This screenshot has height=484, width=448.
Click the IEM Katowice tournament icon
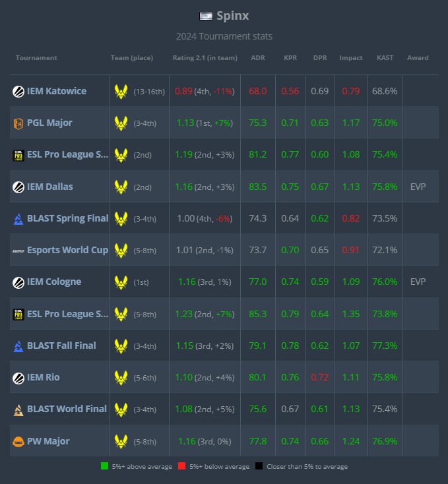click(18, 92)
